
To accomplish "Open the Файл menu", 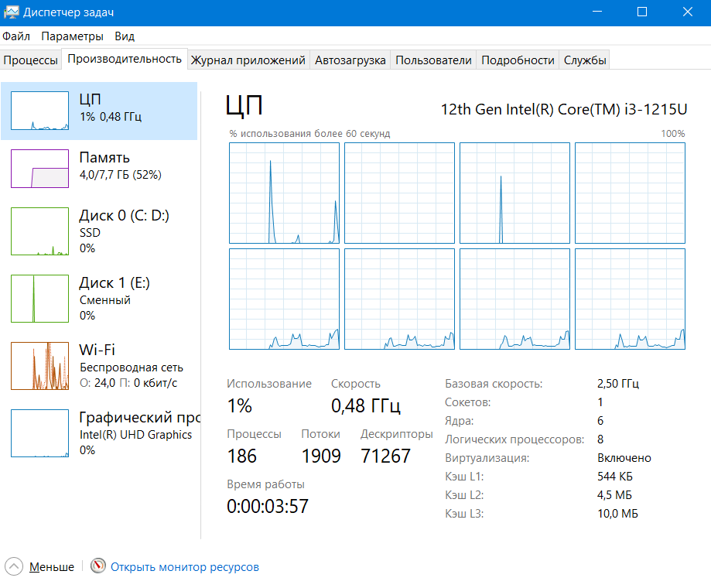I will pos(16,36).
